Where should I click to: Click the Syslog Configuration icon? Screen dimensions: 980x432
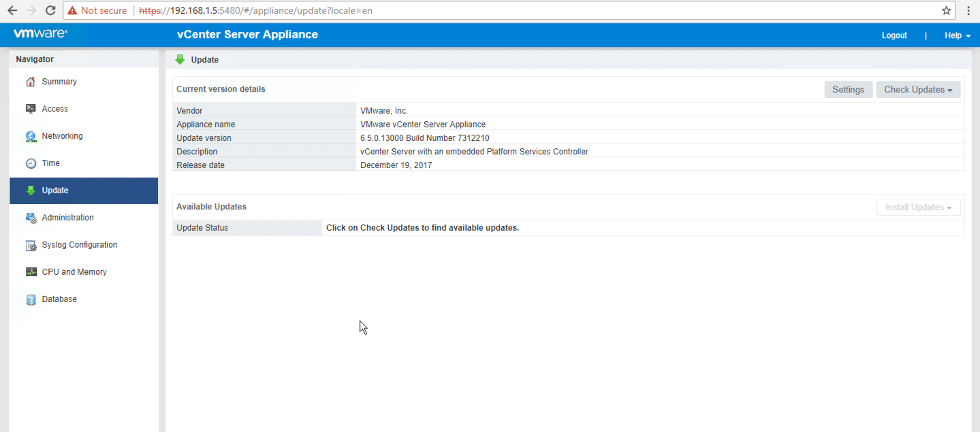31,246
